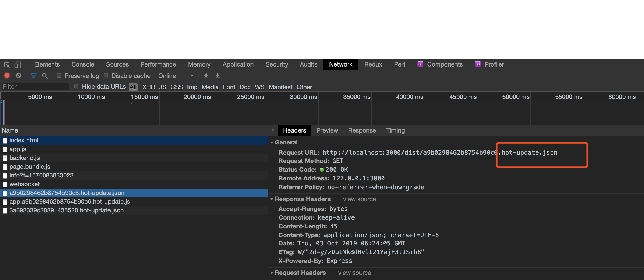Enable the Disable cache checkbox
This screenshot has height=280, width=644.
[x=106, y=76]
